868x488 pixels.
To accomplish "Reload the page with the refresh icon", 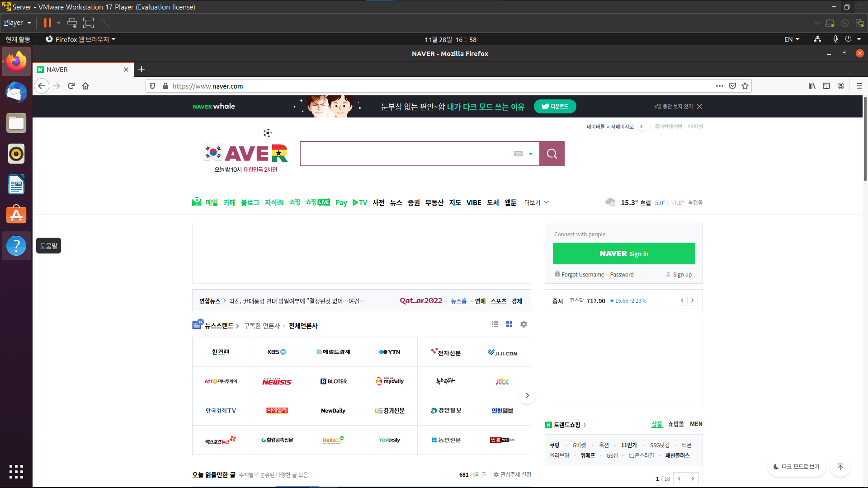I will click(x=71, y=86).
